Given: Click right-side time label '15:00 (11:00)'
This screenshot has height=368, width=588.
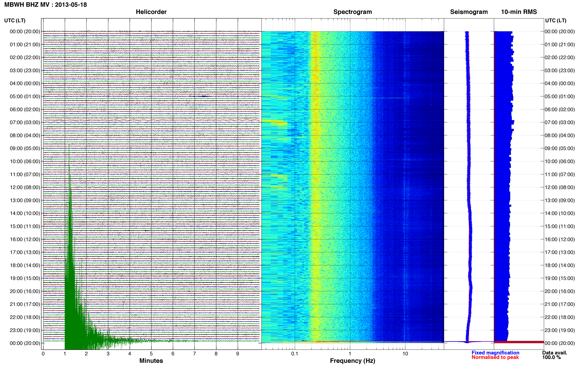Looking at the screenshot, I should tap(560, 226).
